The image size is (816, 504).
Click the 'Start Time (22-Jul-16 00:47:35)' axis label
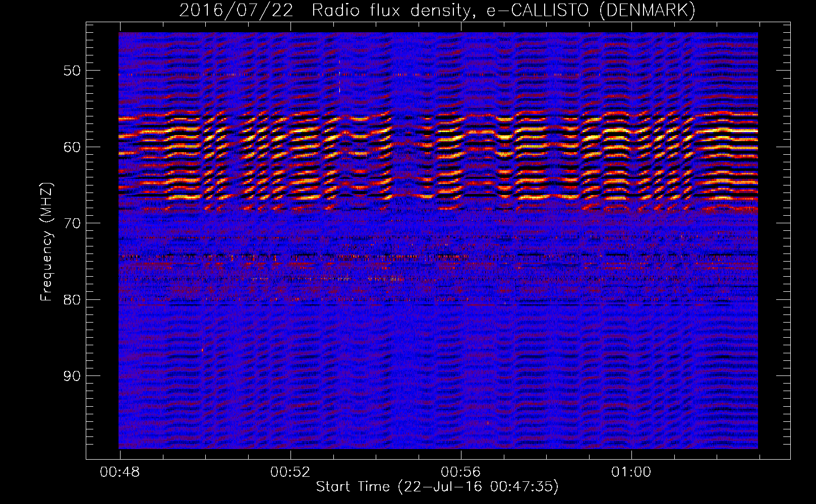[437, 486]
